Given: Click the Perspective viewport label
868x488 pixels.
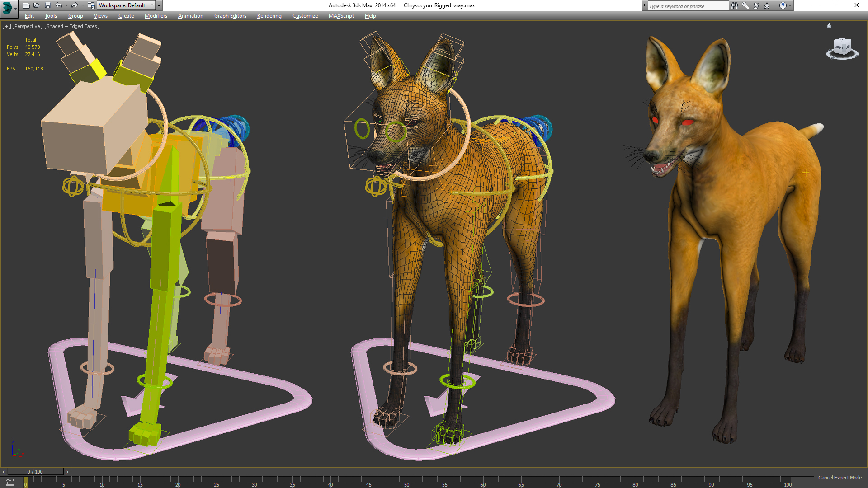Looking at the screenshot, I should coord(27,26).
